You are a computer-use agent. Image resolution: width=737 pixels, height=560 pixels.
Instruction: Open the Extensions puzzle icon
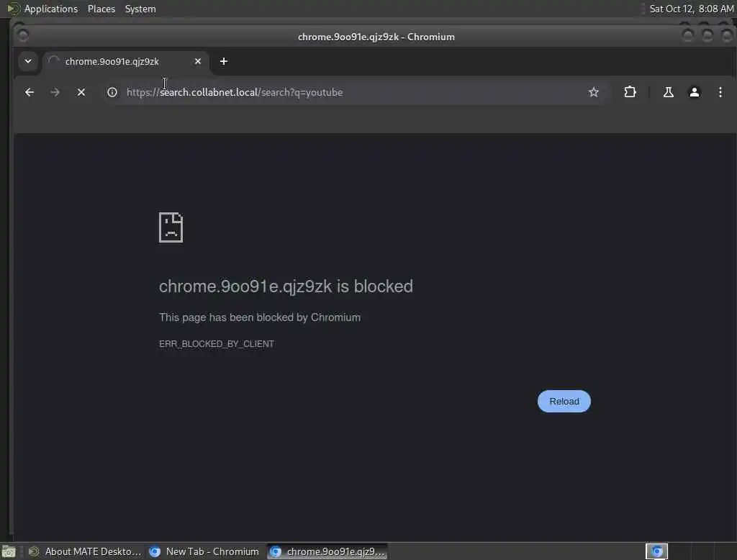coord(630,92)
